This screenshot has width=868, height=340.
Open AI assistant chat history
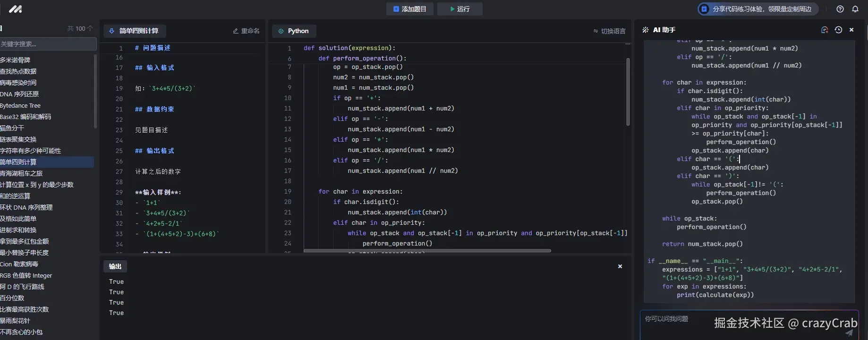[838, 30]
